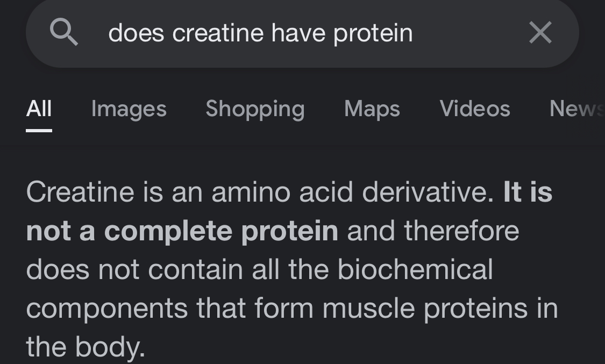605x364 pixels.
Task: Focus the search field containing 'does creatine have protein'
Action: (302, 33)
